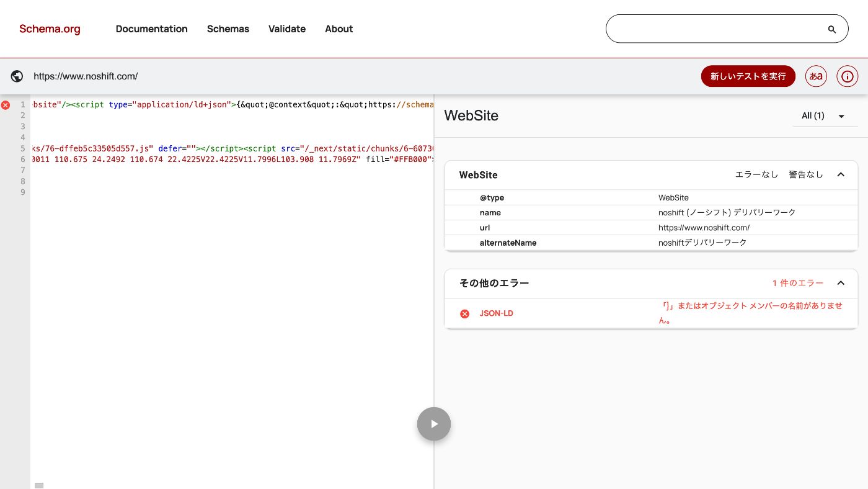Click the search magnifier icon

click(x=831, y=29)
